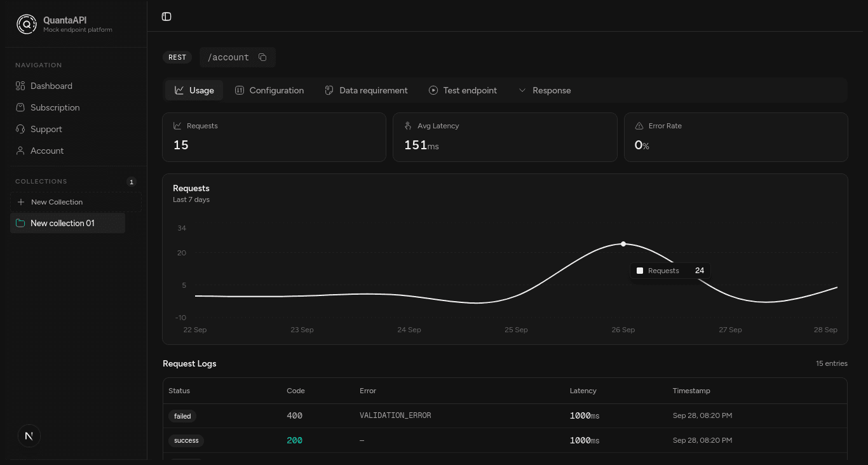Click the collections count badge
Image resolution: width=868 pixels, height=465 pixels.
point(132,182)
